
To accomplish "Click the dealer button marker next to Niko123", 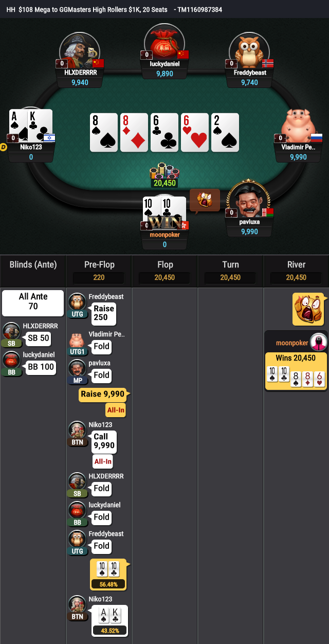I will point(4,147).
